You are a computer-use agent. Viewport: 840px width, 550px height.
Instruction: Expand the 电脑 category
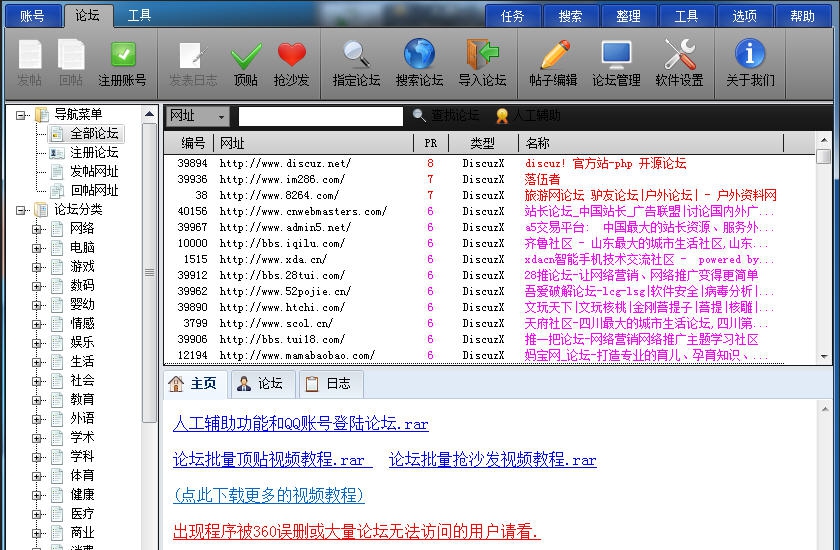(36, 248)
